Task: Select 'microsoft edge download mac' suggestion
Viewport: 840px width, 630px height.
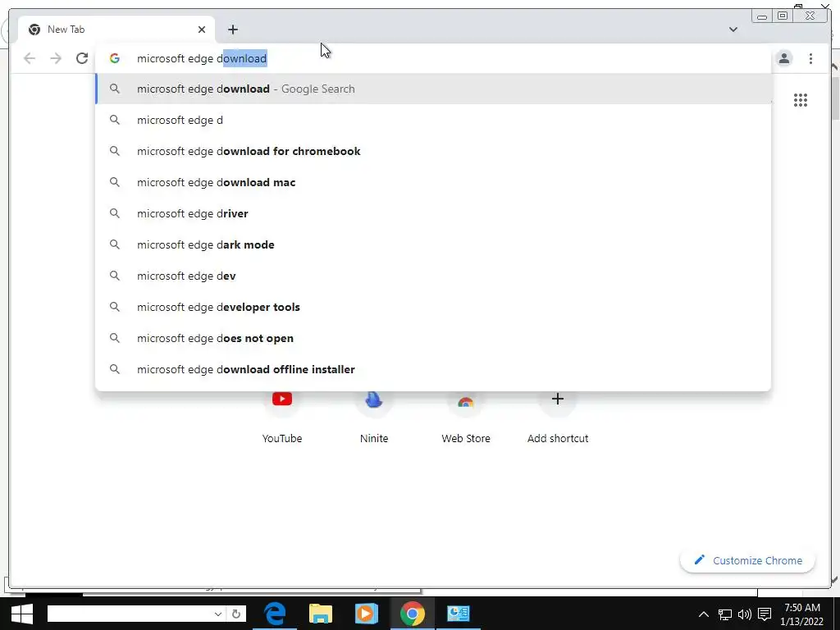Action: pos(433,182)
